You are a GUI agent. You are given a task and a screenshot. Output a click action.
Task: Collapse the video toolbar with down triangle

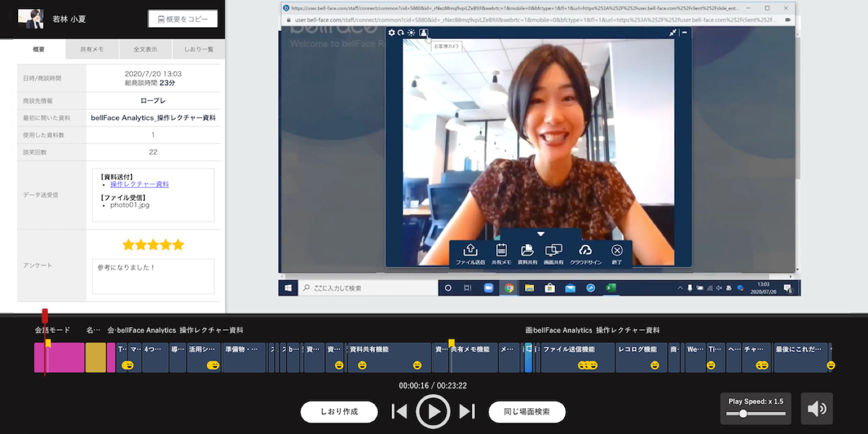pyautogui.click(x=541, y=234)
